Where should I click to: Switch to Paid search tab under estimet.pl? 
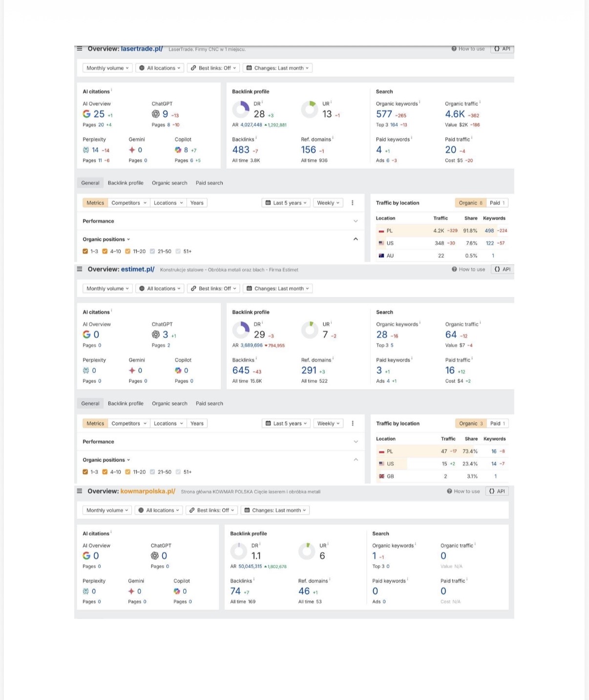(x=209, y=404)
